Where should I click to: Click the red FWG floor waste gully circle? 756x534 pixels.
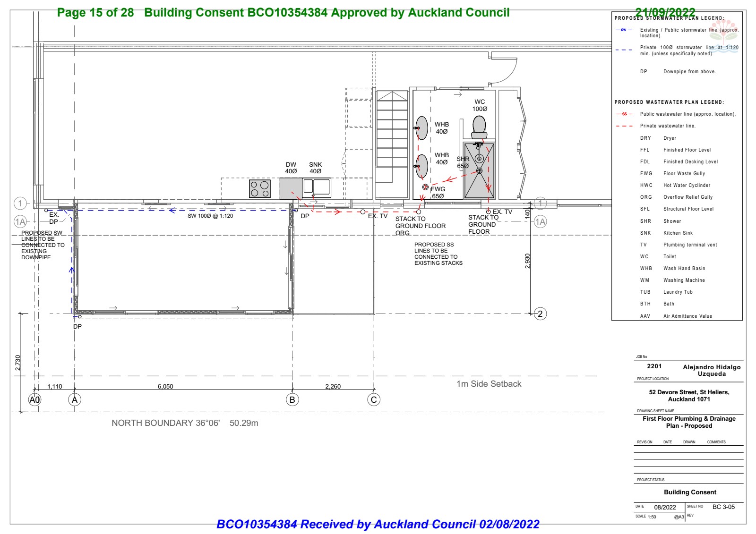point(425,187)
